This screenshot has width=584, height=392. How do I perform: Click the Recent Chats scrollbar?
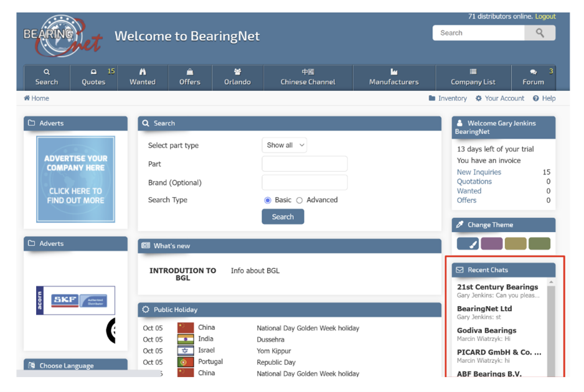[551, 327]
